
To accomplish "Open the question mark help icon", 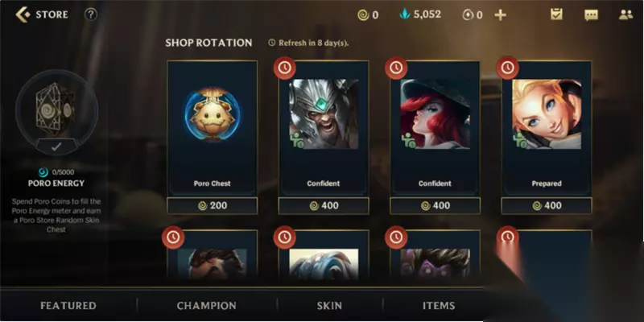I will click(x=91, y=14).
